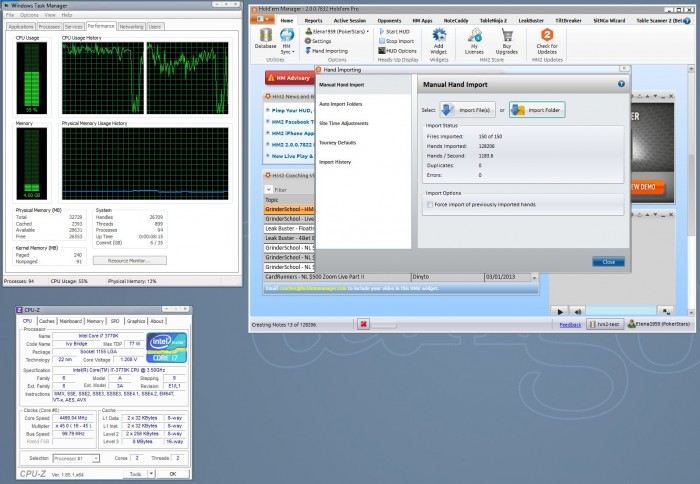Switch to the Networking tab in Task Manager

[131, 26]
